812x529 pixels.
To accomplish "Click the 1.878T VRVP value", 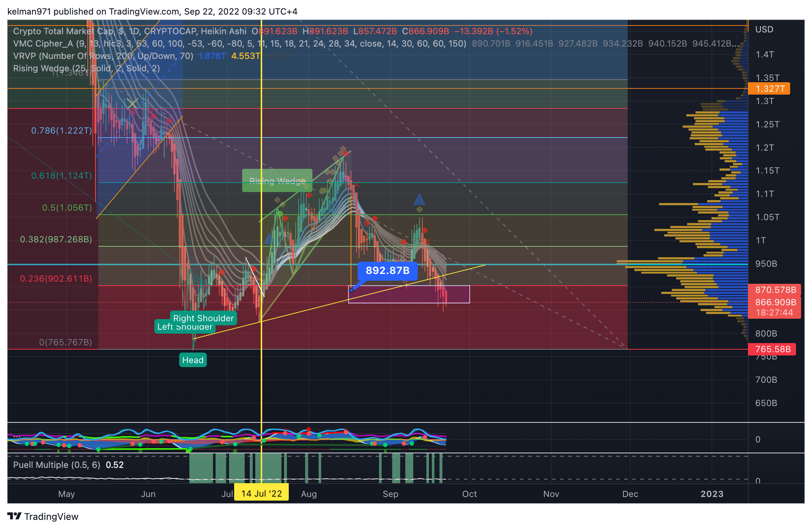I will pyautogui.click(x=212, y=56).
